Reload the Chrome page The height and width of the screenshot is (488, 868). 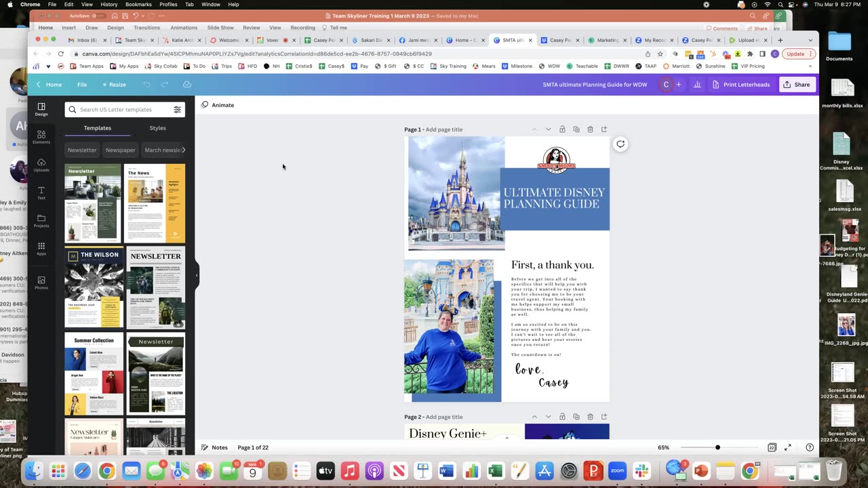[x=61, y=54]
